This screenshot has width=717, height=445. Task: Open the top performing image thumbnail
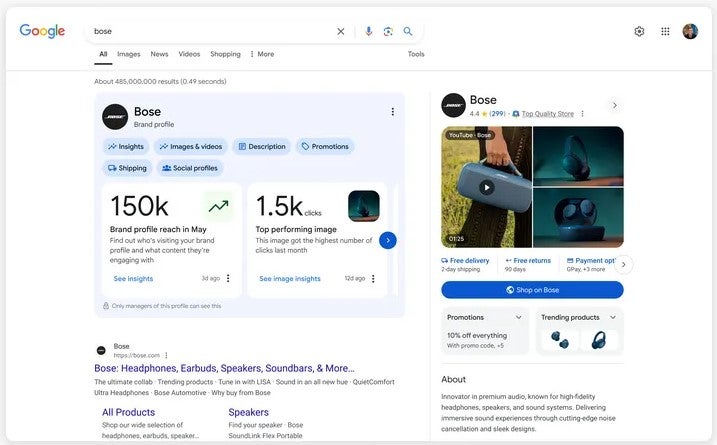coord(363,206)
